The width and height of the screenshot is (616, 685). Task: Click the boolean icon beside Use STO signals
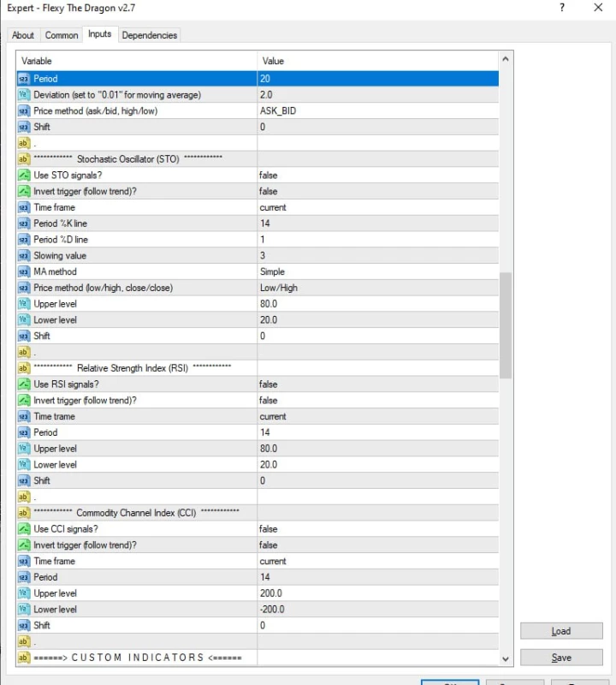point(24,176)
